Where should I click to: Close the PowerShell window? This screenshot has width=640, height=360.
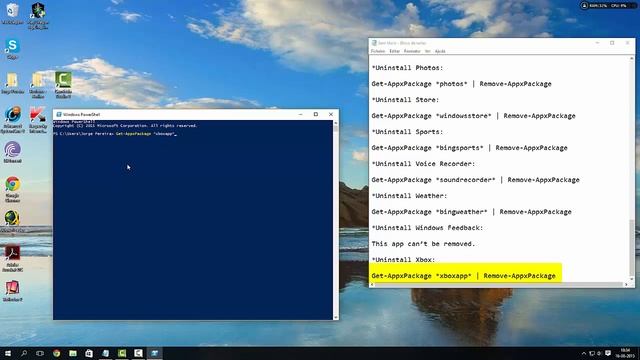pyautogui.click(x=331, y=114)
